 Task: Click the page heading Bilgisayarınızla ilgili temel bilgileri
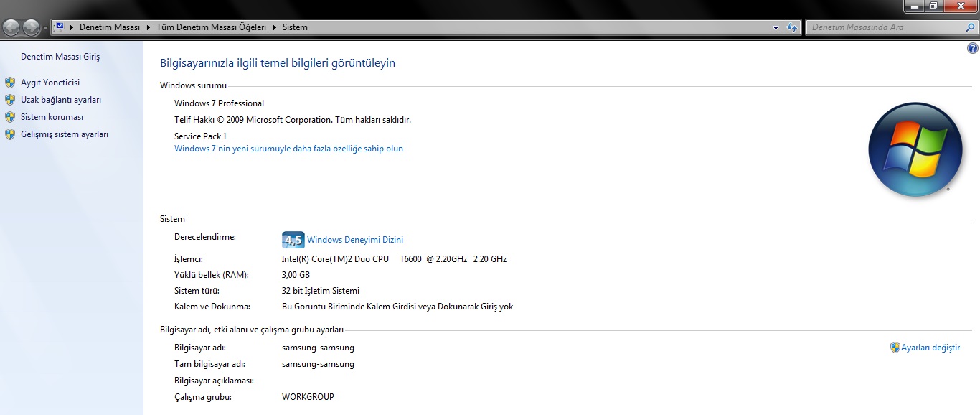278,63
